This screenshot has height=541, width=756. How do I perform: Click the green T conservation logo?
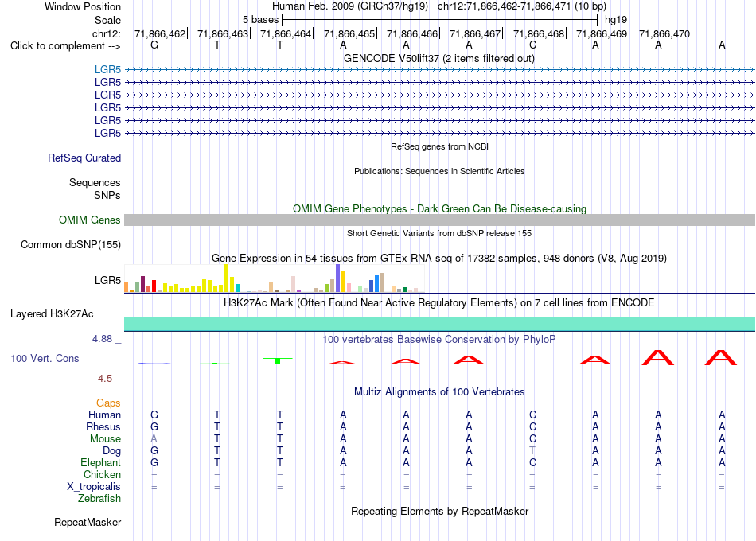tap(278, 360)
